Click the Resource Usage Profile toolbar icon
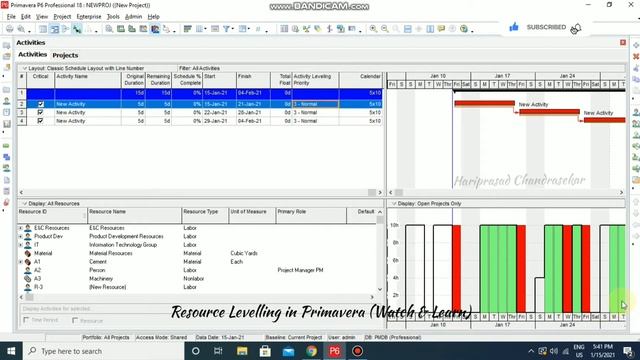The width and height of the screenshot is (640, 360). pos(155,29)
